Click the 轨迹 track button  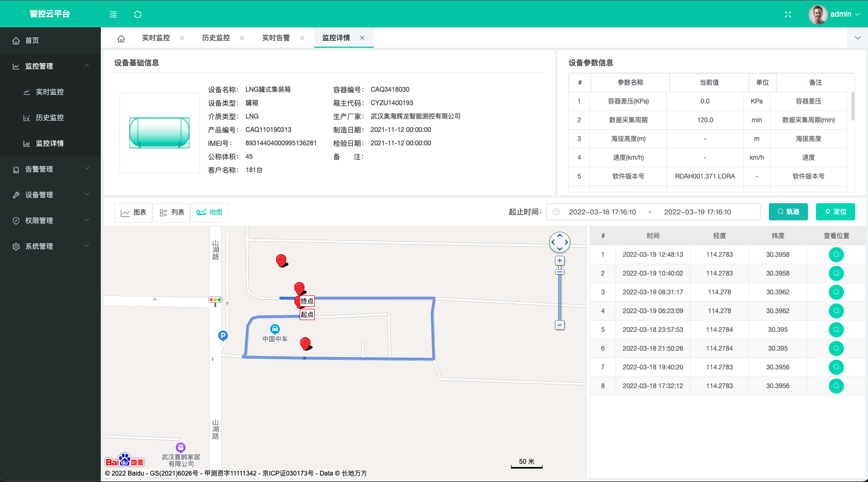pyautogui.click(x=788, y=212)
